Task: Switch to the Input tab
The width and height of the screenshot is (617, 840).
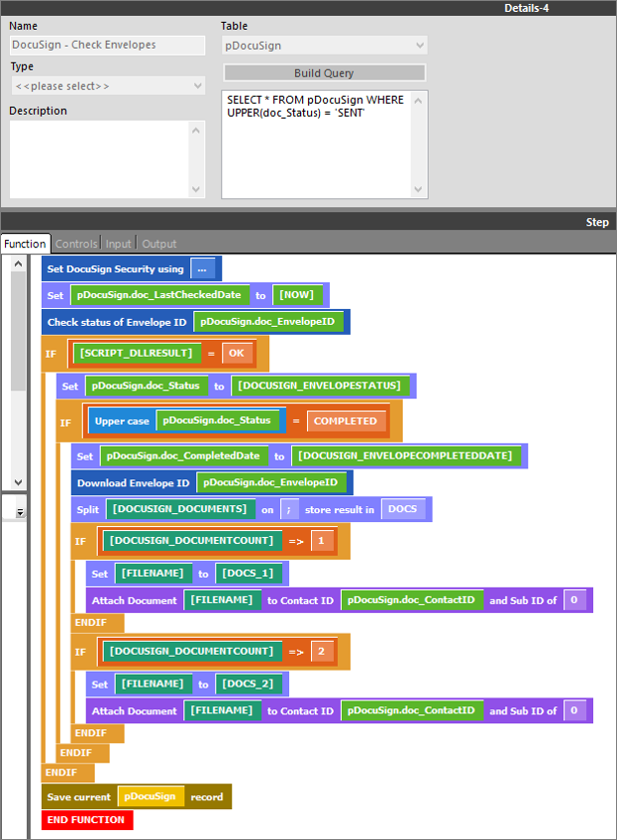Action: pyautogui.click(x=118, y=244)
